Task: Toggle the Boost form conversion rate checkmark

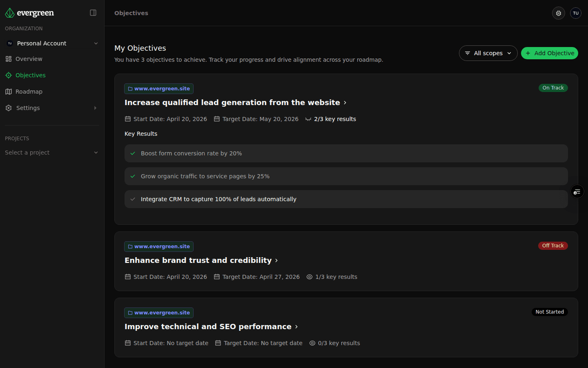Action: coord(132,153)
